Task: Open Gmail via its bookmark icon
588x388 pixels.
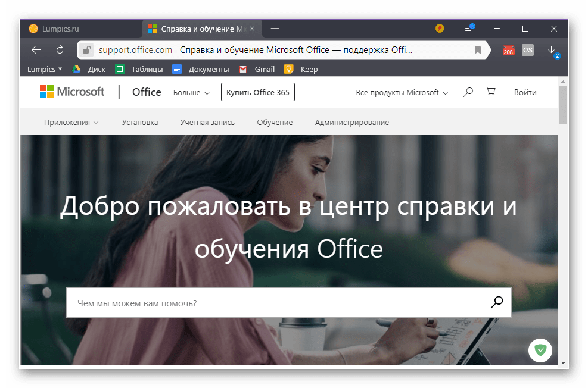Action: 243,69
